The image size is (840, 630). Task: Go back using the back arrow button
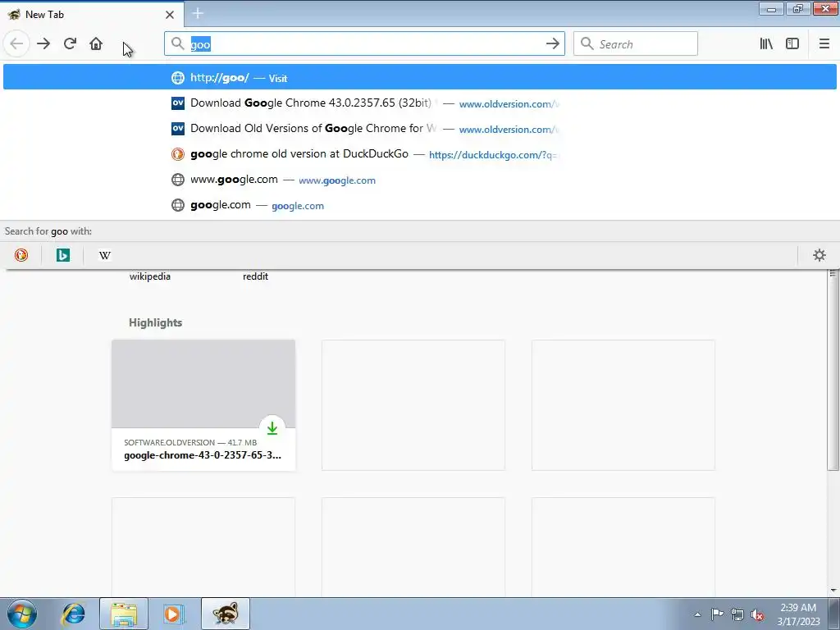pyautogui.click(x=16, y=44)
